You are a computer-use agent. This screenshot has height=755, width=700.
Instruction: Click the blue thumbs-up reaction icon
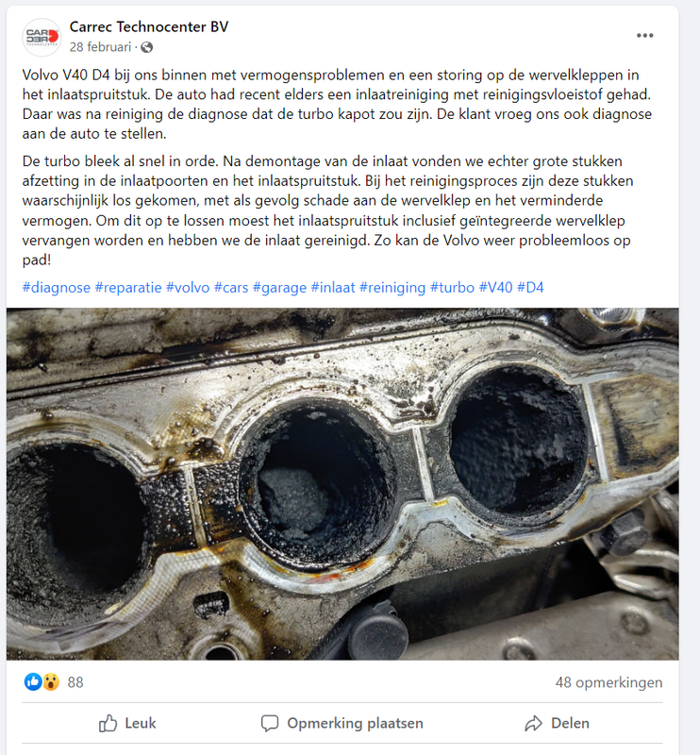click(33, 681)
